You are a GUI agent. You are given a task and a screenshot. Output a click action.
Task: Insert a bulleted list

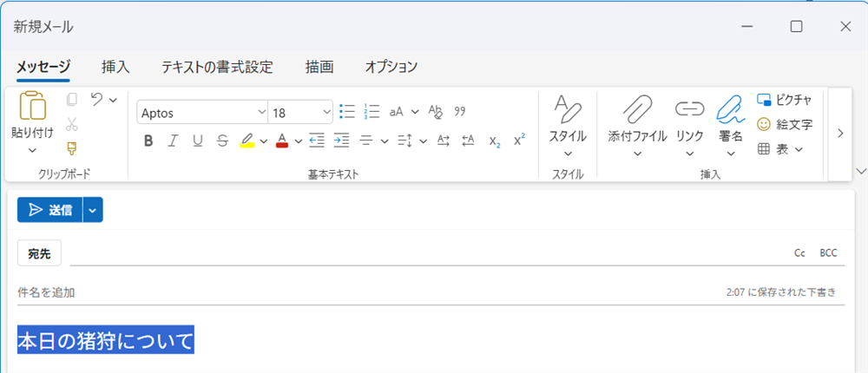pyautogui.click(x=347, y=112)
